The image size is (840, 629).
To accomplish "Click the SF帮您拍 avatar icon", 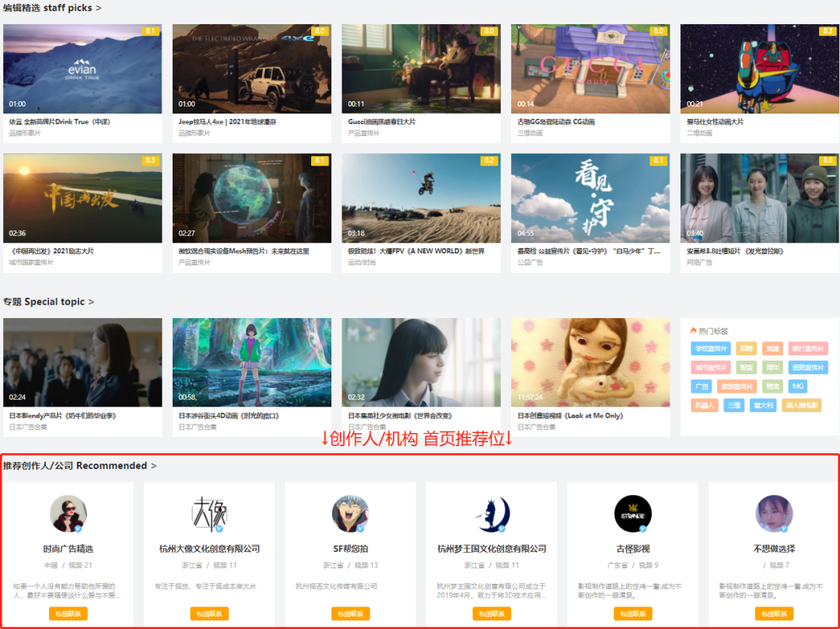I will [x=350, y=514].
